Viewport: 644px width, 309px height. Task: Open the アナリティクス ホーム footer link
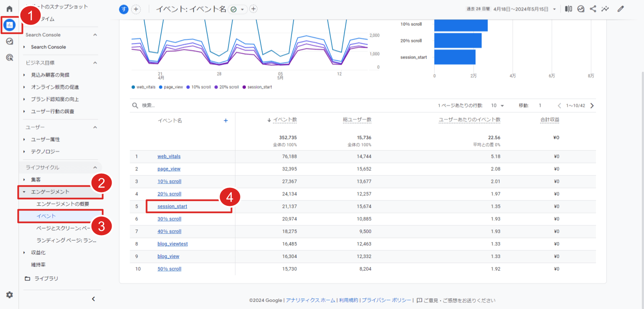click(310, 300)
